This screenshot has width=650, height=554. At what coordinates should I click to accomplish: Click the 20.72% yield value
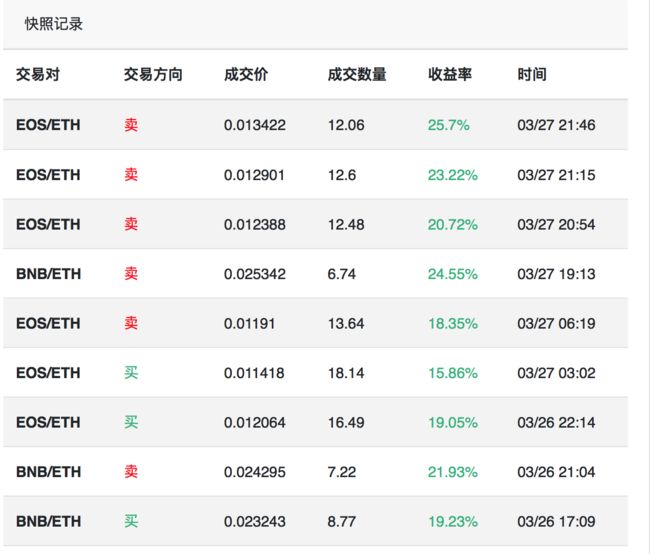(x=453, y=224)
